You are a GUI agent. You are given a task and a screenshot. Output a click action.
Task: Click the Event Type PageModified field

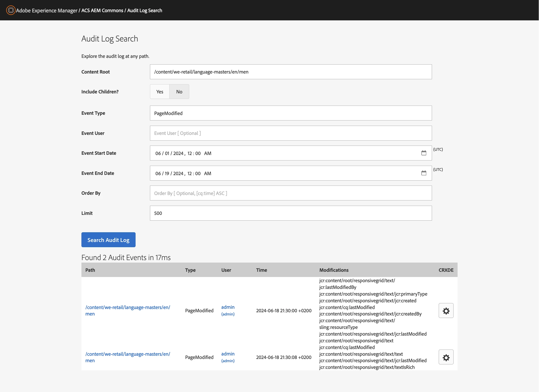290,113
